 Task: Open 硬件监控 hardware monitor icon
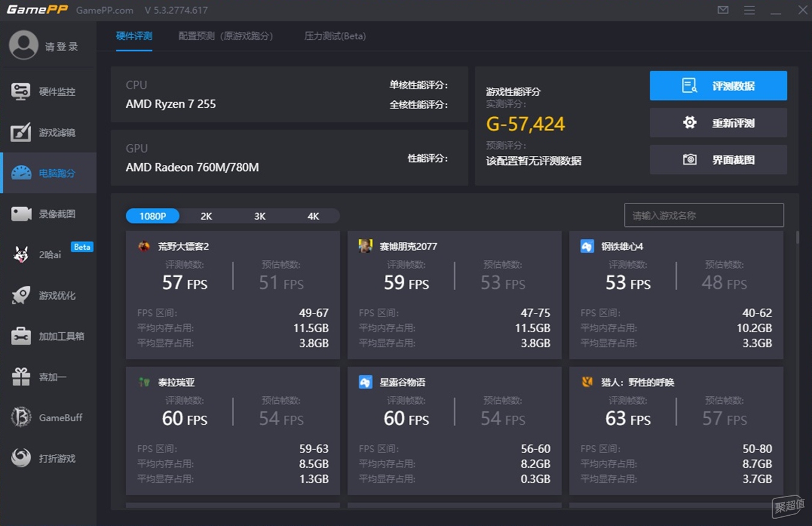coord(20,91)
